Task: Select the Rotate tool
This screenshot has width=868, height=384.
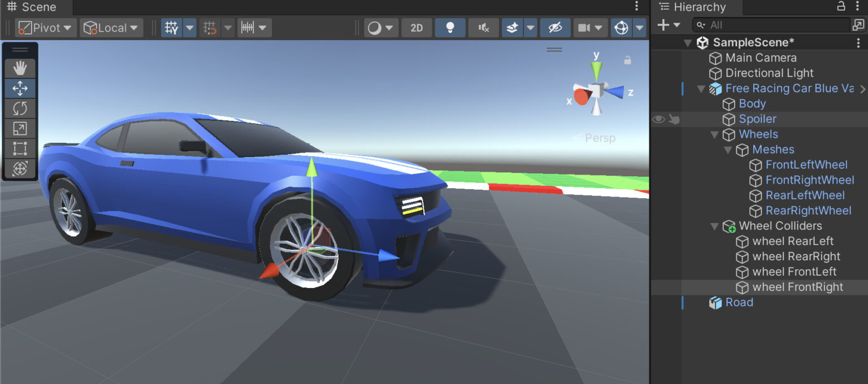Action: [20, 108]
